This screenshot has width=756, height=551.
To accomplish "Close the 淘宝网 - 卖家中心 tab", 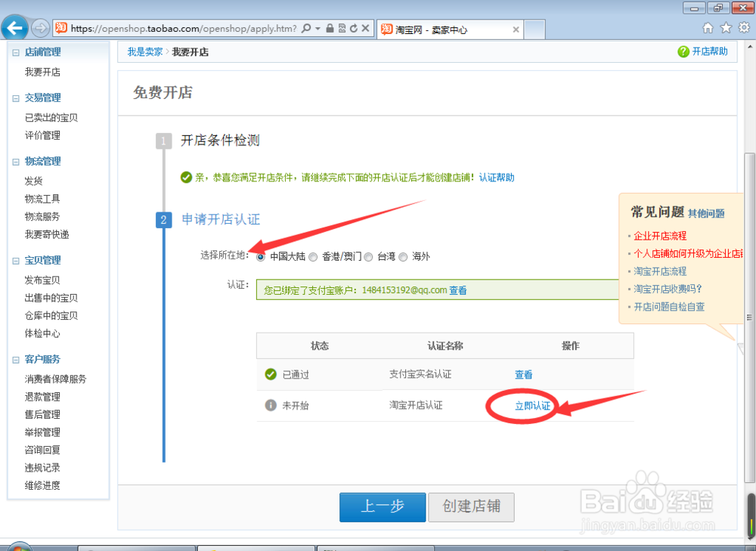I will pos(516,29).
